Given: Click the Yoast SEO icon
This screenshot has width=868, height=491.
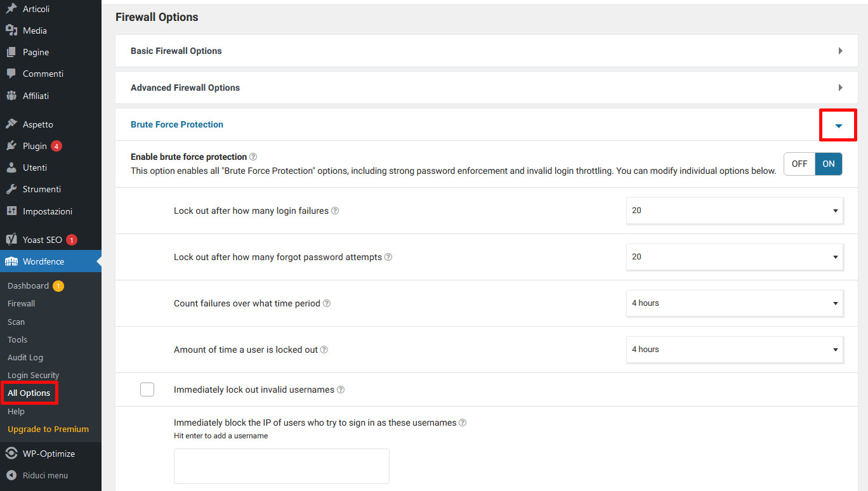Looking at the screenshot, I should click(11, 240).
